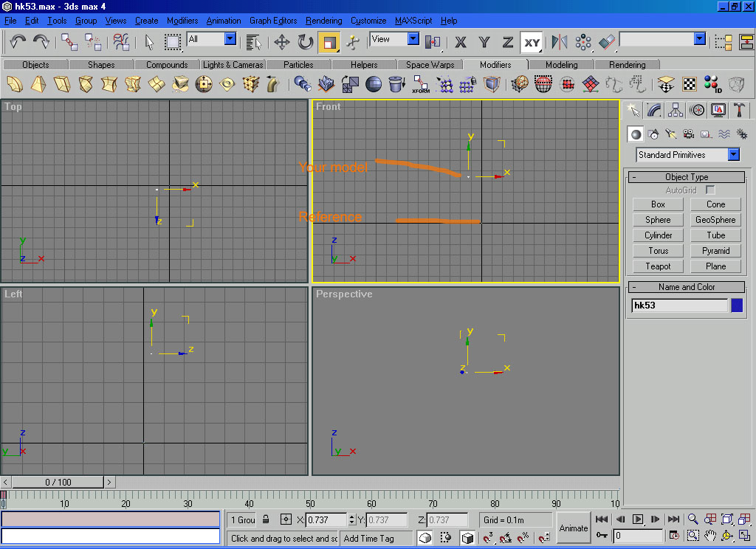Select the Rotate transform tool
The width and height of the screenshot is (756, 549).
(306, 42)
